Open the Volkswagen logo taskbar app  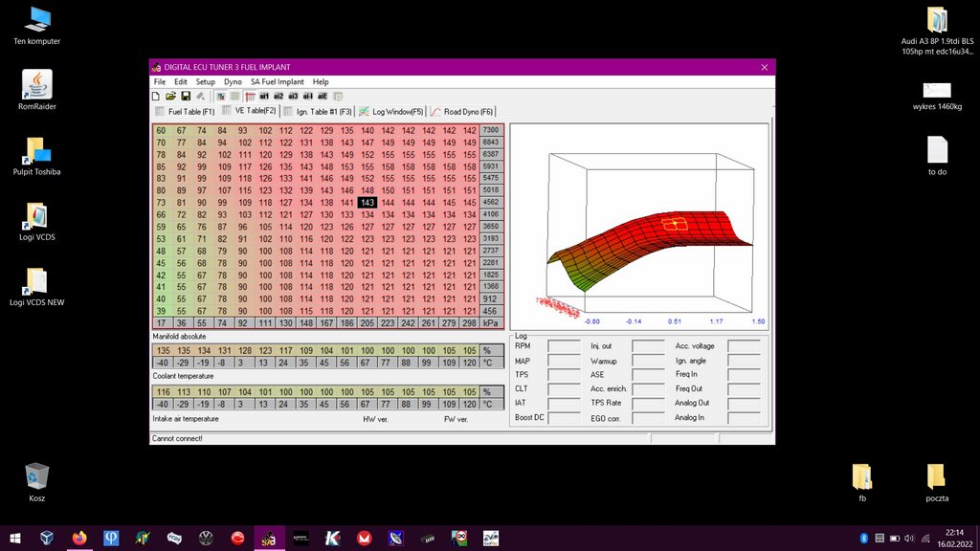206,538
